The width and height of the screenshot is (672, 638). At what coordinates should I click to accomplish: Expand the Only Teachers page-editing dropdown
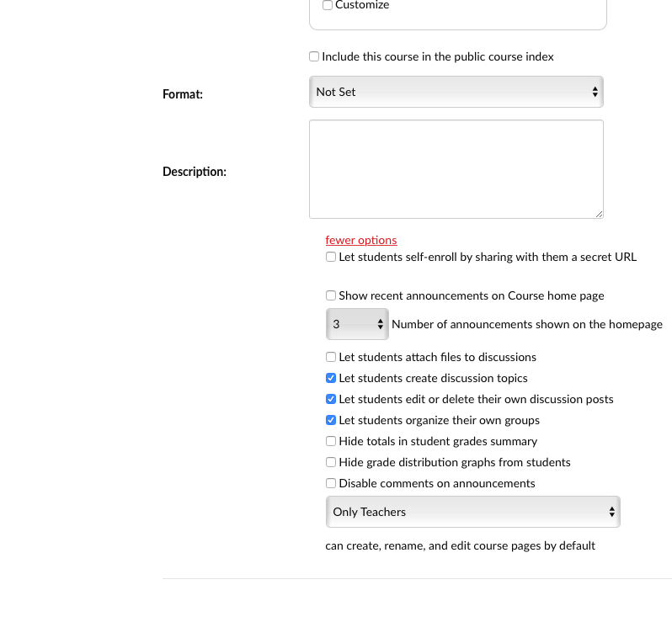[x=472, y=512]
